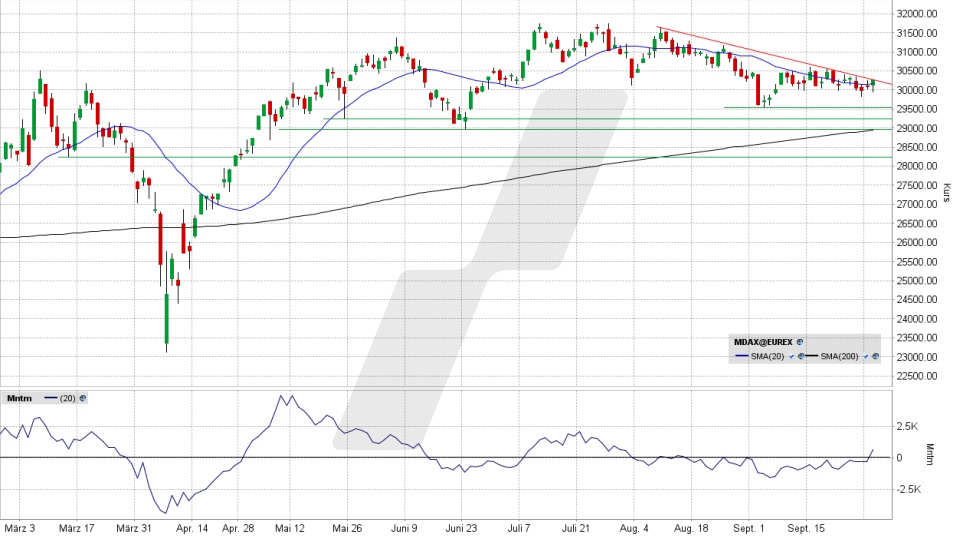Click the globe icon beside SMA(20)
This screenshot has width=960, height=540.
click(x=801, y=356)
